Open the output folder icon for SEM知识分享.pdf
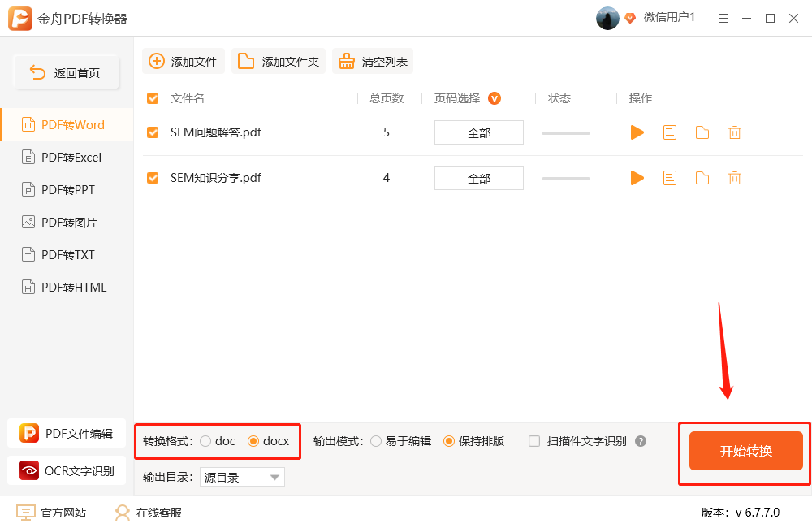Image resolution: width=812 pixels, height=528 pixels. 702,178
